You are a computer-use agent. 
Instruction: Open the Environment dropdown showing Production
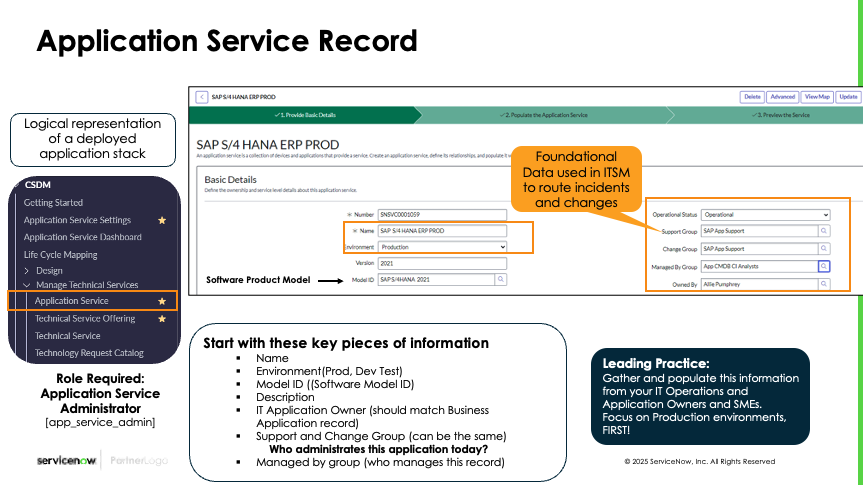(442, 246)
